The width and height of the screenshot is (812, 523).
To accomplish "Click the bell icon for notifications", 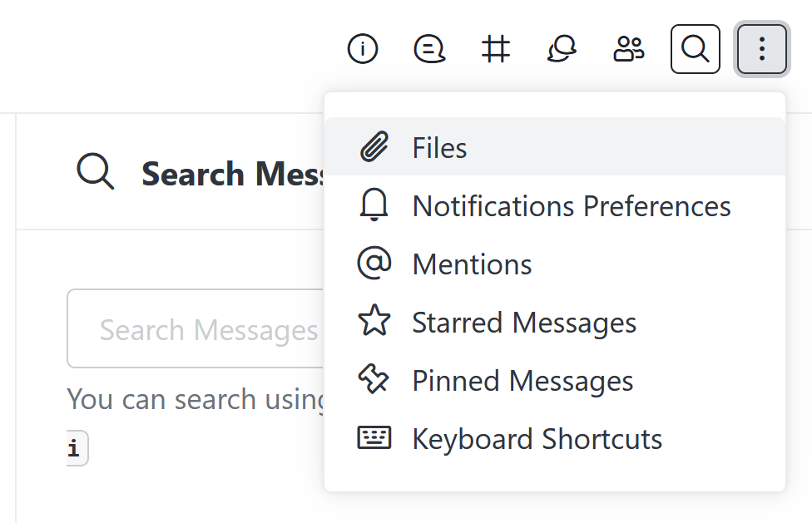I will pos(374,206).
